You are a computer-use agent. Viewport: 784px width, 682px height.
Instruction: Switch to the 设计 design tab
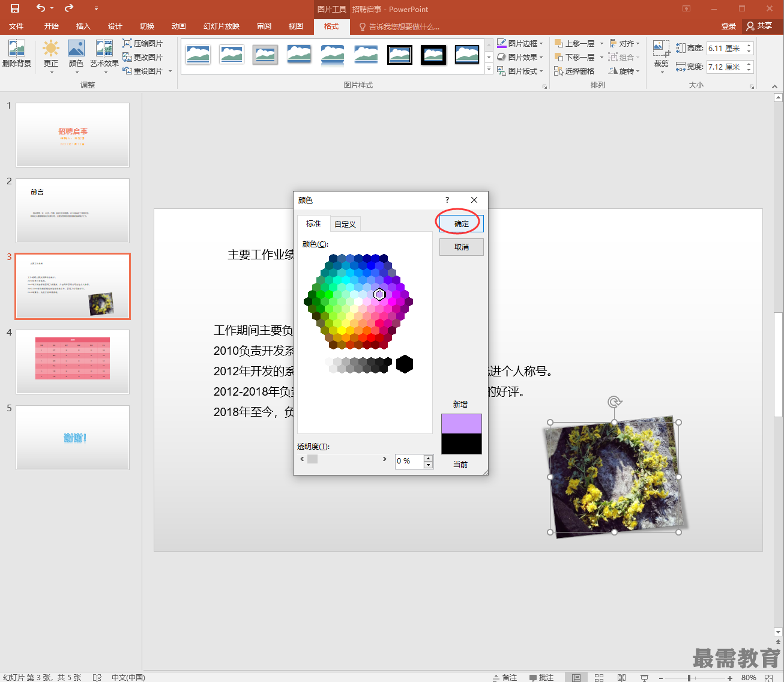pos(115,26)
